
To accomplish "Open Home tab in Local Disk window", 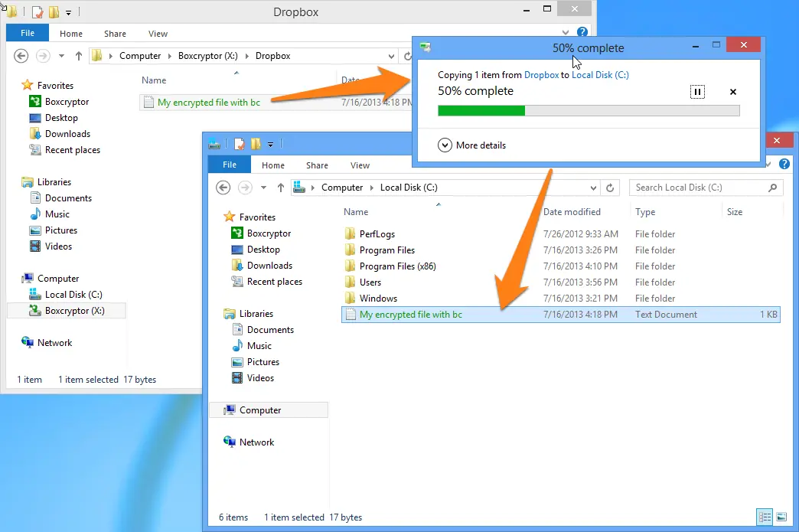I will coord(273,165).
